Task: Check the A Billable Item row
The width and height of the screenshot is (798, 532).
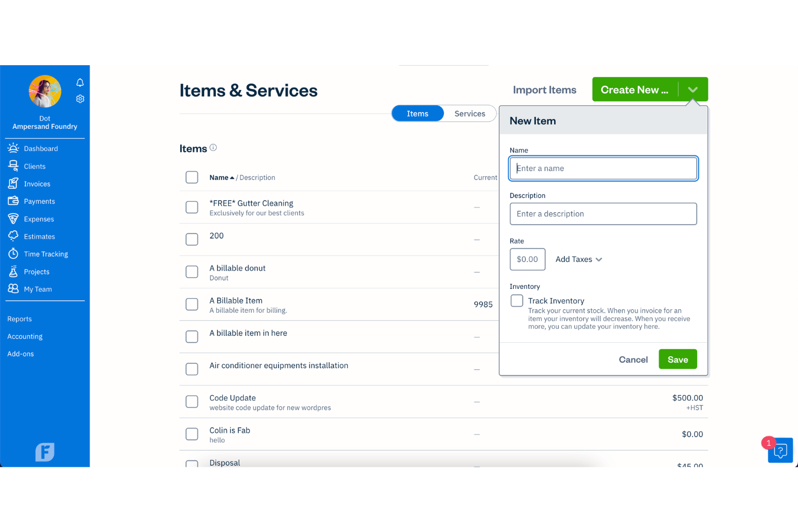Action: click(192, 304)
